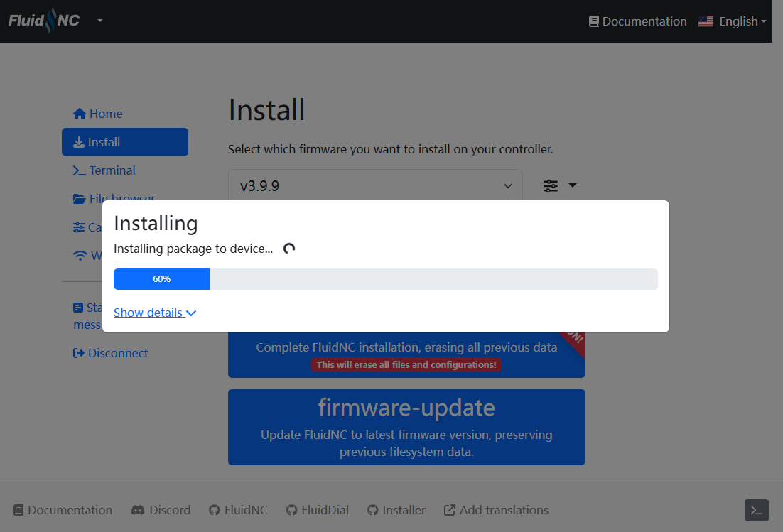Open the Documentation link in the top bar
Image resolution: width=783 pixels, height=532 pixels.
[637, 21]
